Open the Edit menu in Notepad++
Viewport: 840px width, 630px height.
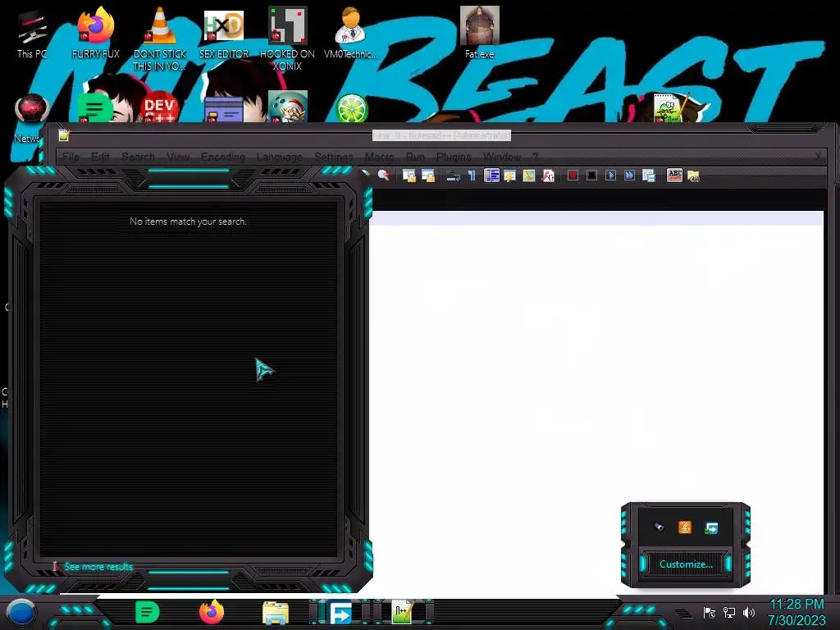coord(100,157)
